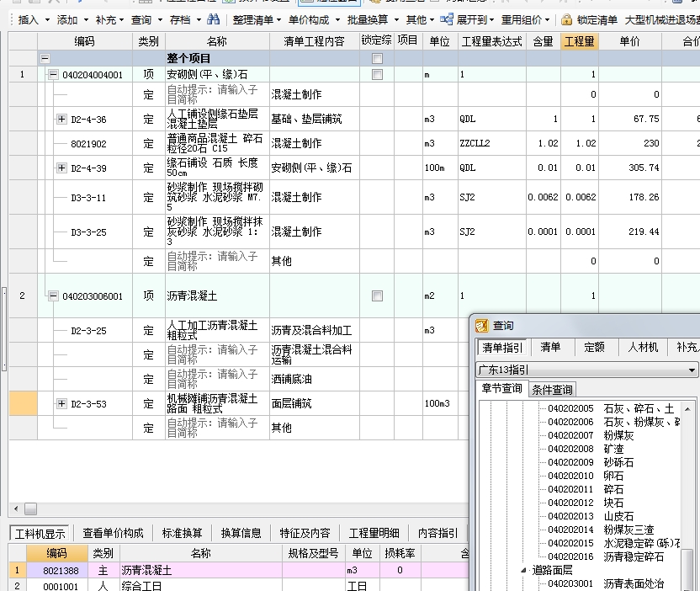Click the 单价 column header
700x591 pixels.
click(x=630, y=41)
